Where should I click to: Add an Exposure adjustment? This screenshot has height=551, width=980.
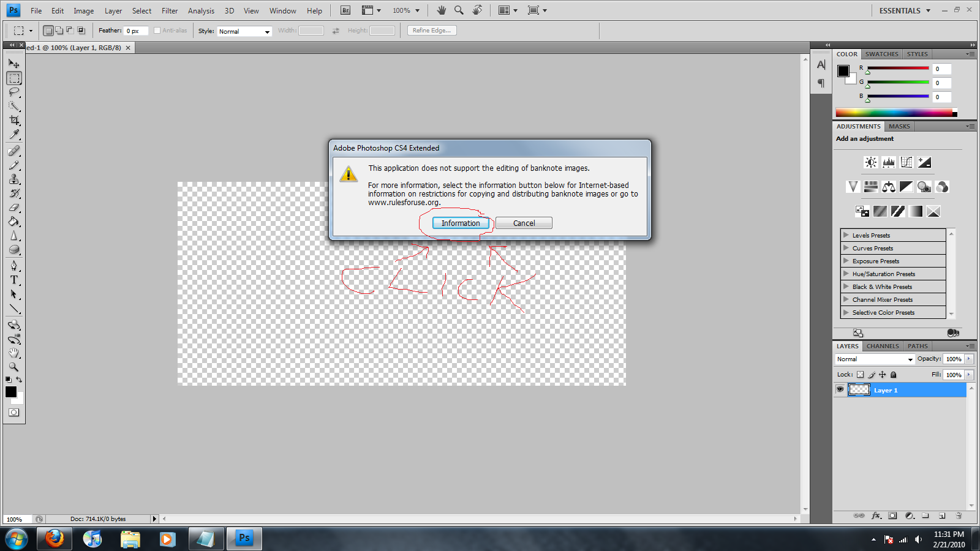pyautogui.click(x=924, y=162)
